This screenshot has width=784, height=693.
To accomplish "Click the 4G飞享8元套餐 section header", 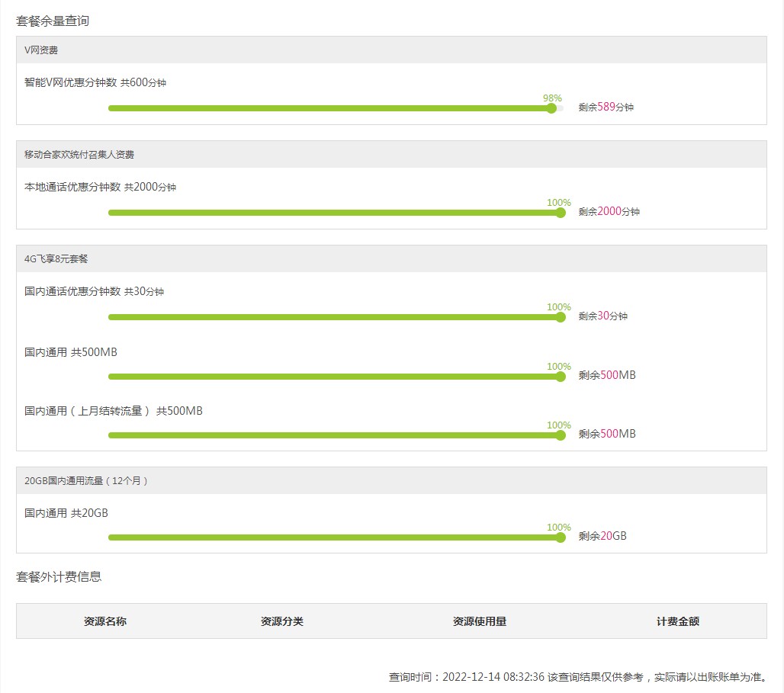I will pos(56,259).
